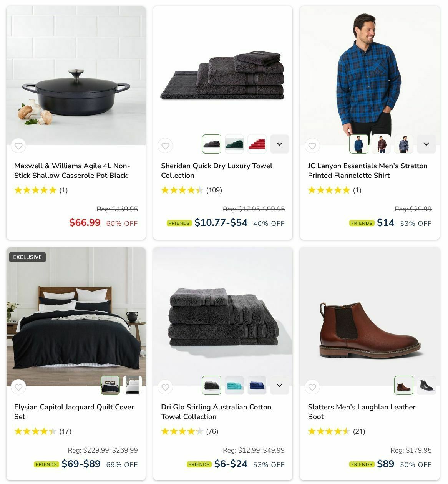Open Slatters Men's Laughlan Leather Boot link
The image size is (448, 484).
tap(362, 412)
